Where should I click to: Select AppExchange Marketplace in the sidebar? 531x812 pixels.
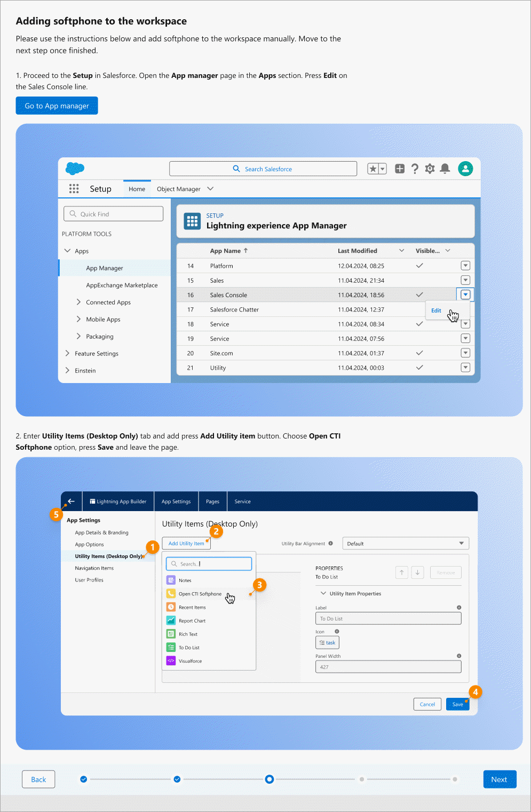[122, 285]
